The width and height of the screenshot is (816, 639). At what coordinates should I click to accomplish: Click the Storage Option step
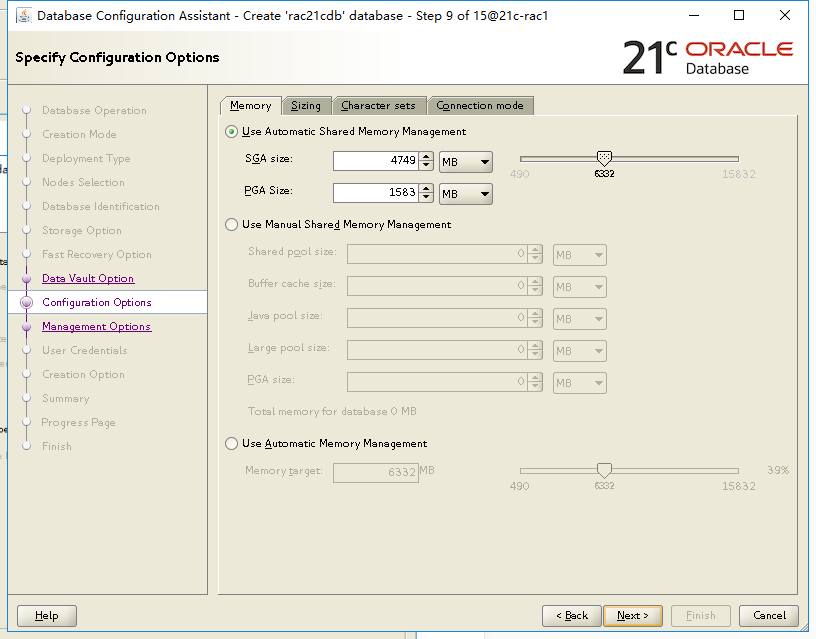pyautogui.click(x=82, y=231)
